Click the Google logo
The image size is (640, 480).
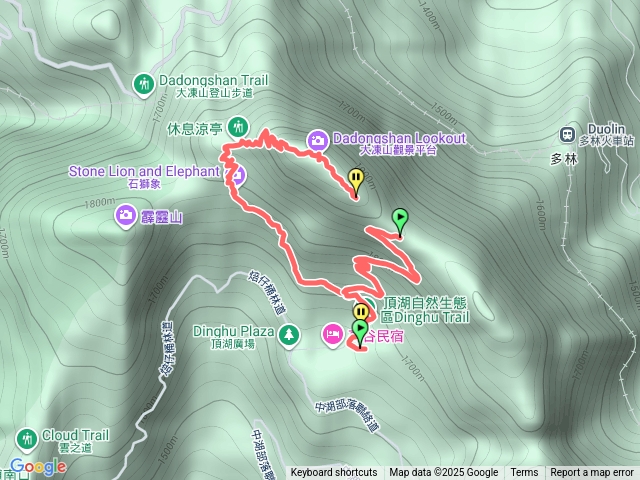pyautogui.click(x=38, y=466)
